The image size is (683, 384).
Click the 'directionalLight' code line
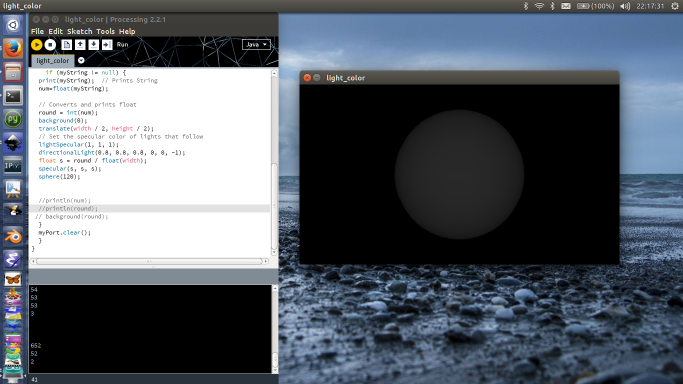pyautogui.click(x=112, y=152)
